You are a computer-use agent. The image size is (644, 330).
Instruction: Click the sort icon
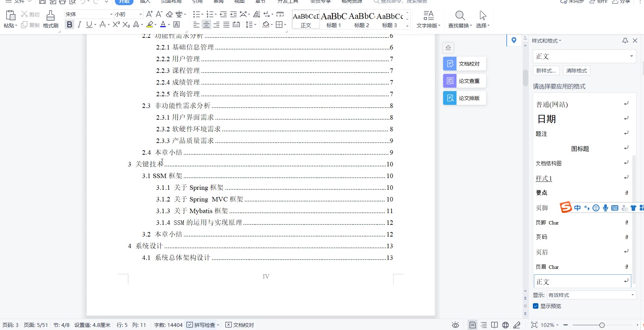tap(257, 14)
